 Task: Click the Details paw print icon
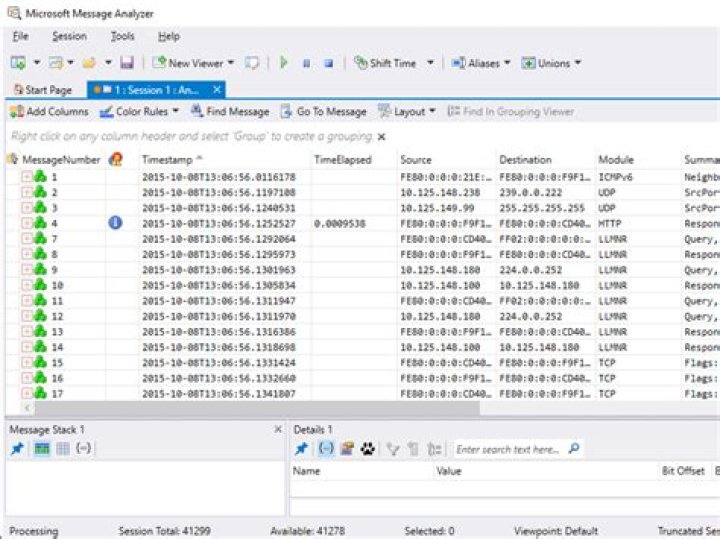click(x=367, y=449)
